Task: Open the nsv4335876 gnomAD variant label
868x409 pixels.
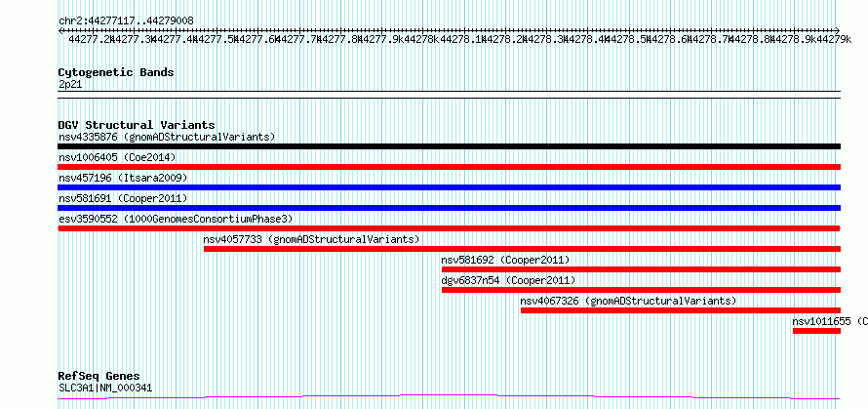Action: pyautogui.click(x=167, y=137)
